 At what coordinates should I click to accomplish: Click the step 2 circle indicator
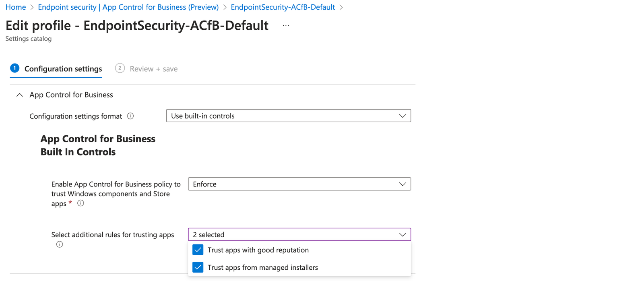tap(120, 68)
